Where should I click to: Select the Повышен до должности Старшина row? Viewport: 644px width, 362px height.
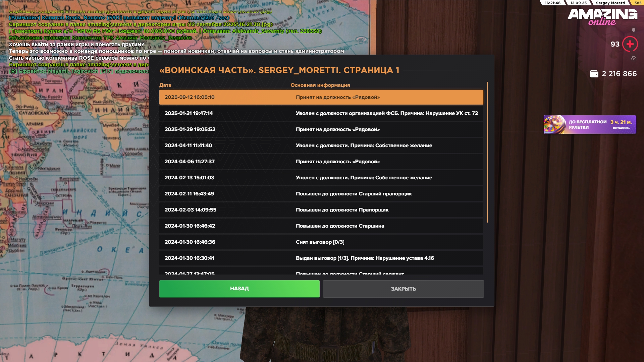(321, 226)
